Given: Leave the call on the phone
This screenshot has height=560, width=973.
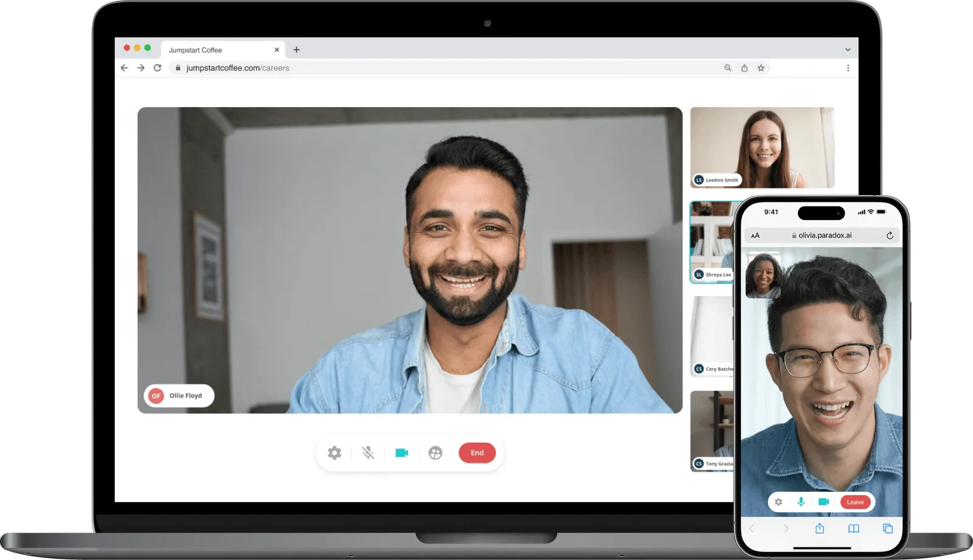Looking at the screenshot, I should pos(855,502).
